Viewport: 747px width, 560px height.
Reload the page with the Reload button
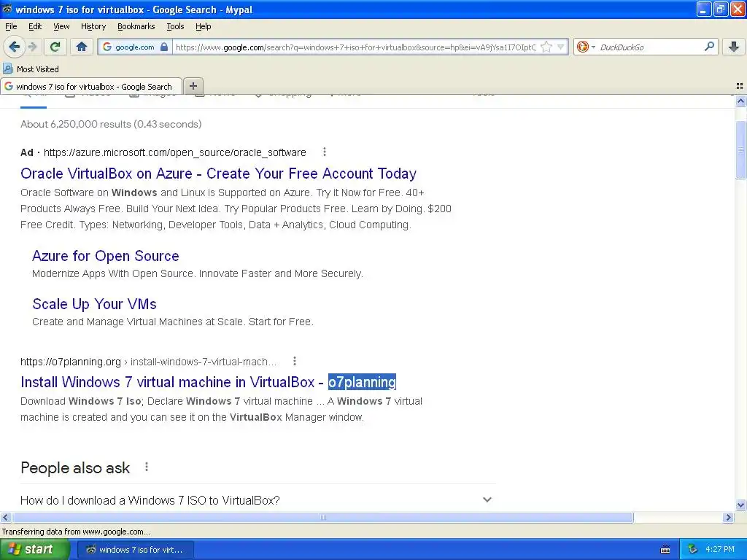[x=55, y=47]
